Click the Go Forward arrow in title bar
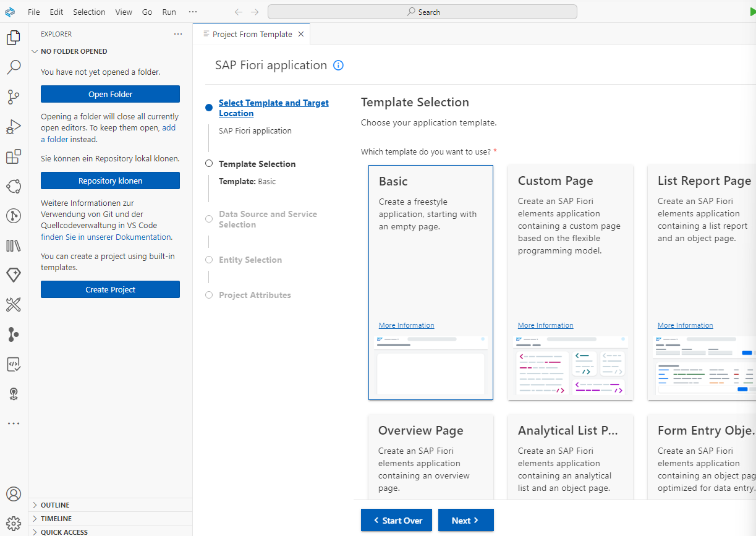756x536 pixels. coord(255,12)
